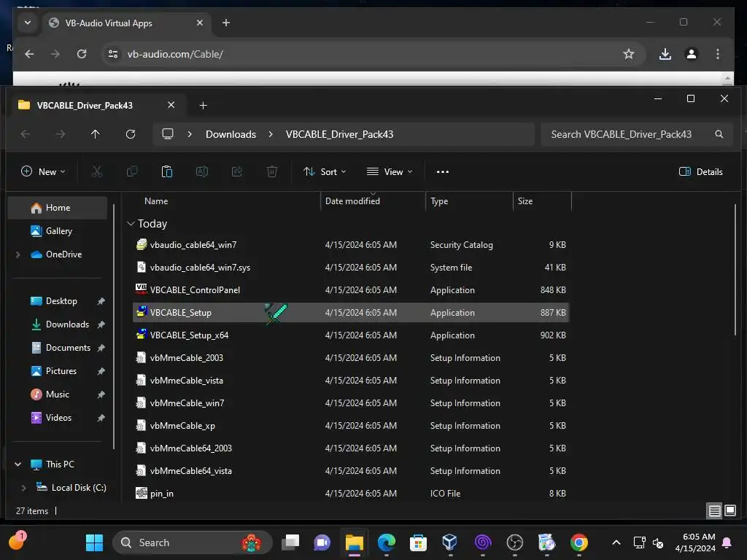Open the New dropdown menu

(x=43, y=171)
